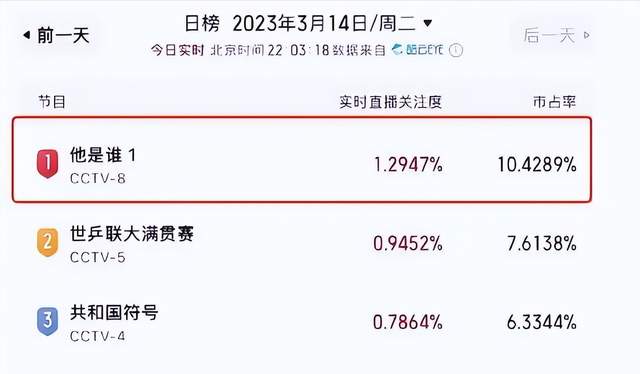
Task: Open the 日榜 ranking type selector
Action: [202, 23]
